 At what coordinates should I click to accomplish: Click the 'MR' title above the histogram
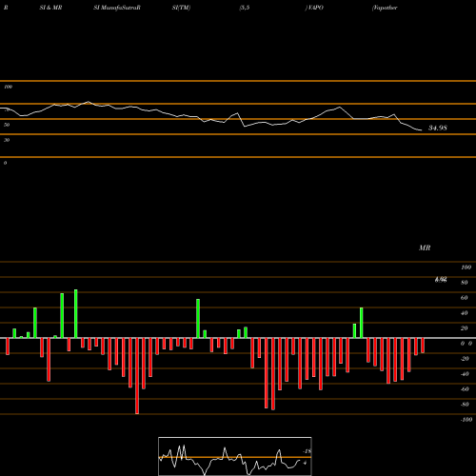pos(425,248)
